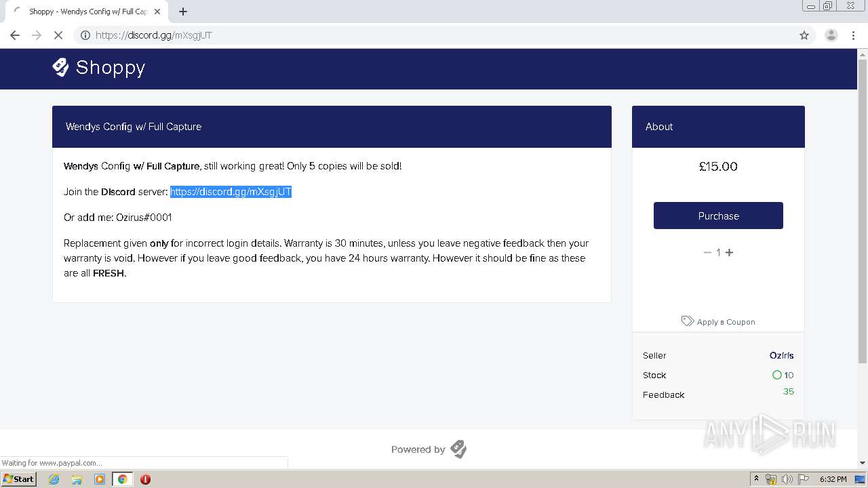Image resolution: width=868 pixels, height=488 pixels.
Task: Open Chrome profile avatar
Action: 831,35
